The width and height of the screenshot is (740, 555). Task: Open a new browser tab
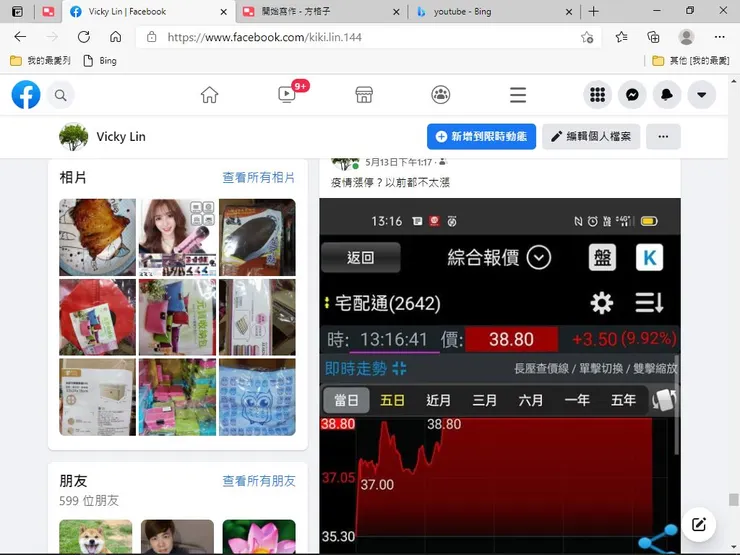pyautogui.click(x=594, y=12)
